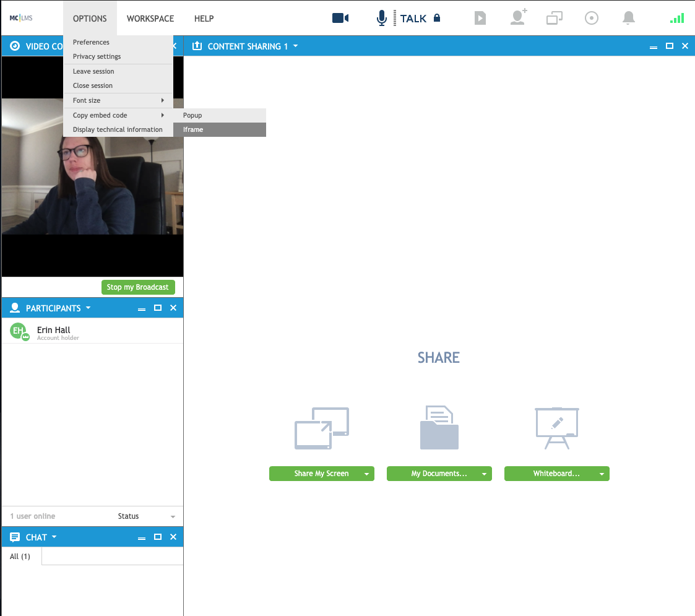Viewport: 695px width, 616px height.
Task: Click the invite participant icon
Action: pos(518,17)
